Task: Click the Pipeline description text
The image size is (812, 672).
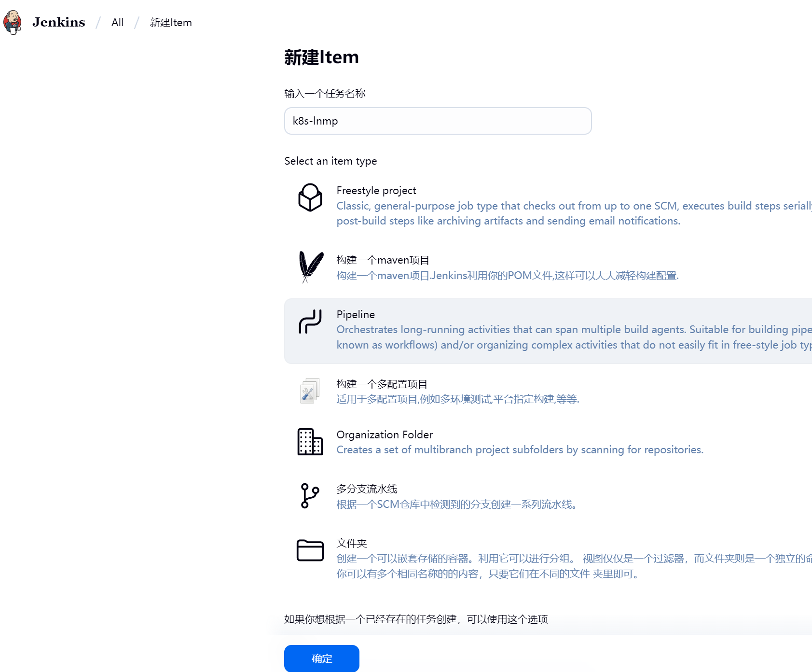Action: [x=574, y=337]
